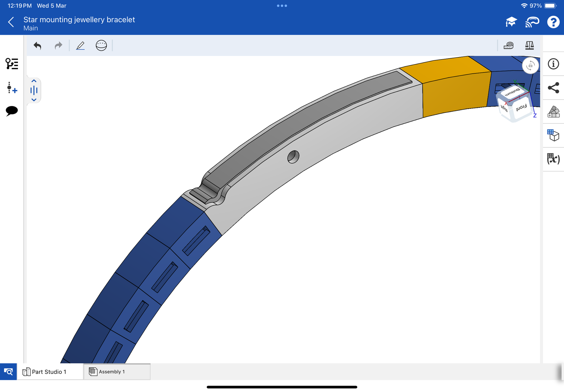Open mass properties scale icon

(x=529, y=46)
